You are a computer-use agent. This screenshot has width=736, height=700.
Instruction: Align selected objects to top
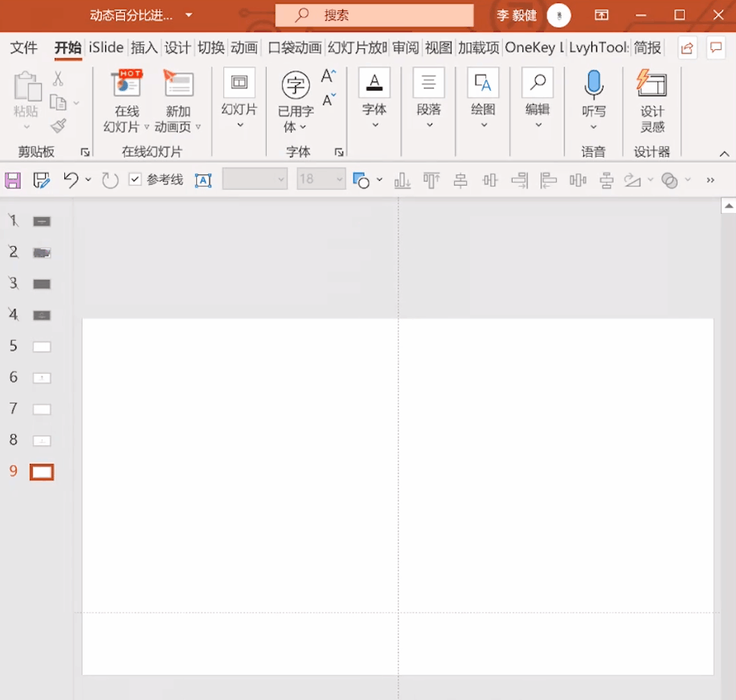[x=431, y=180]
